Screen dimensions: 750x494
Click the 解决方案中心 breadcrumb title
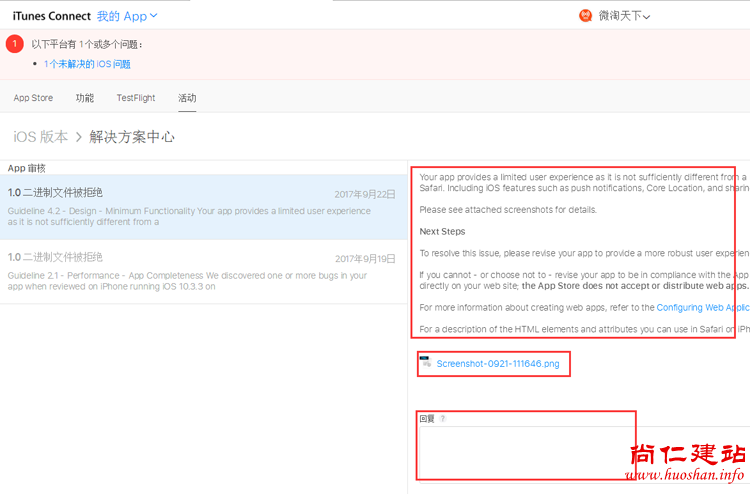click(132, 137)
